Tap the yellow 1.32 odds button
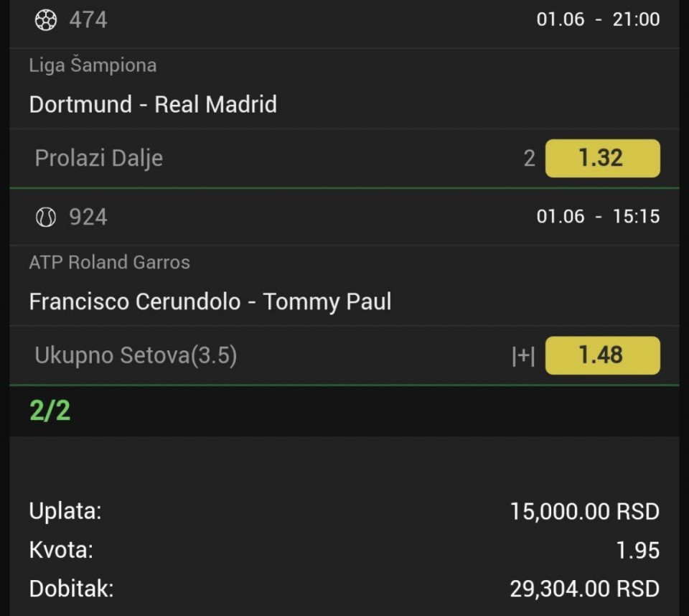This screenshot has width=689, height=616. click(602, 158)
